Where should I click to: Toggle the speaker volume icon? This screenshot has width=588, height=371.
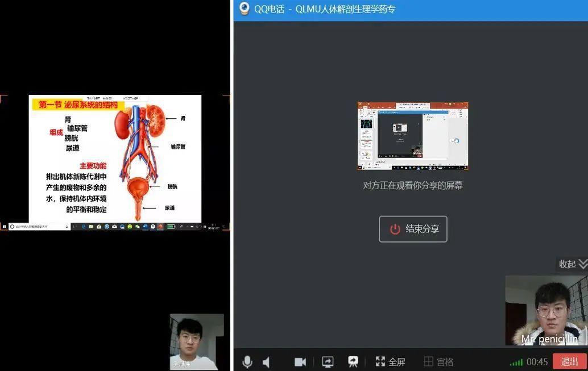pyautogui.click(x=266, y=362)
